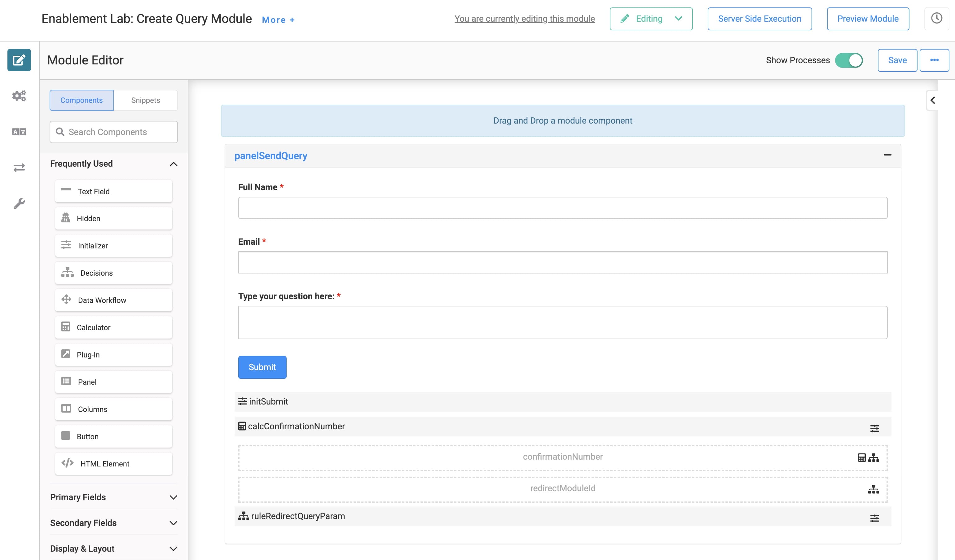Select the HTML Element component
955x560 pixels.
pos(114,464)
